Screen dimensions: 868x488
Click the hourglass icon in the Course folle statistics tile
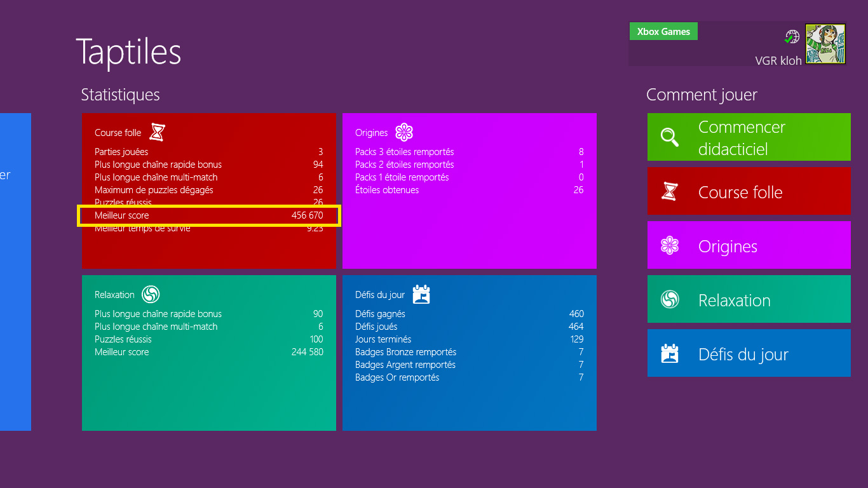157,132
